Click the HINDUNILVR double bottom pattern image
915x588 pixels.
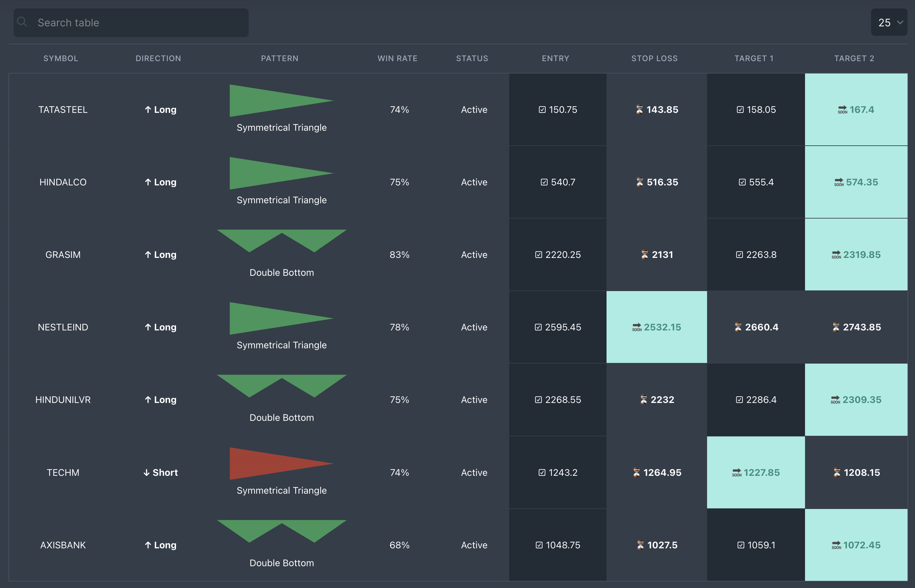pyautogui.click(x=281, y=386)
